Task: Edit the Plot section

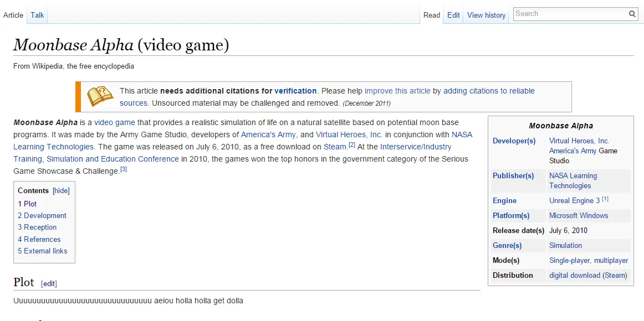Action: pyautogui.click(x=49, y=284)
